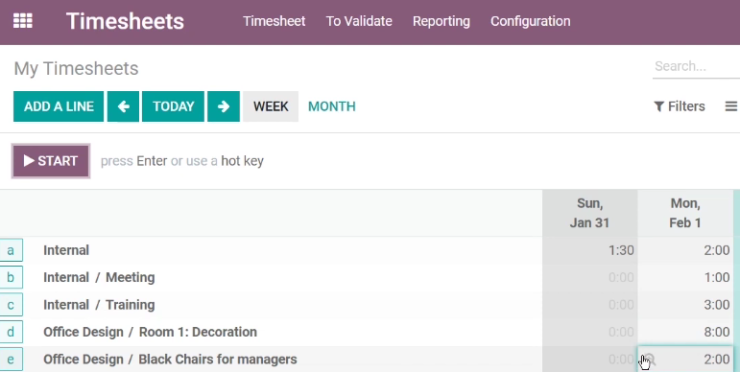Edit Internal / Meeting 1:00 Monday cell
Screen dimensions: 740x372
pyautogui.click(x=685, y=278)
